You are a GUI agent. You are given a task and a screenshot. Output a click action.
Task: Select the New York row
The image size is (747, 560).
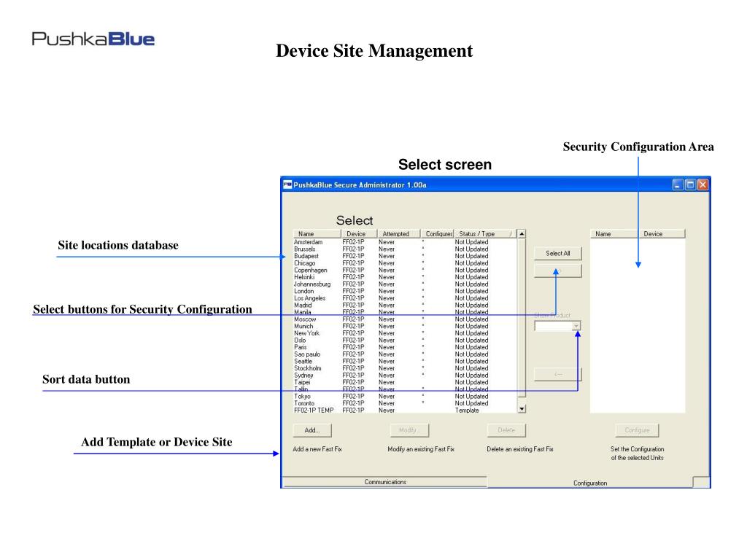(404, 333)
